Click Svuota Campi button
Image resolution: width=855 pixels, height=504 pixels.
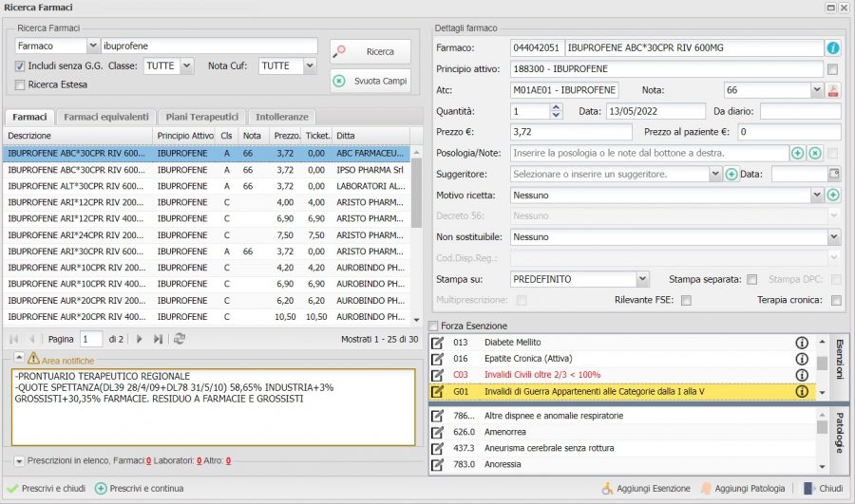370,81
